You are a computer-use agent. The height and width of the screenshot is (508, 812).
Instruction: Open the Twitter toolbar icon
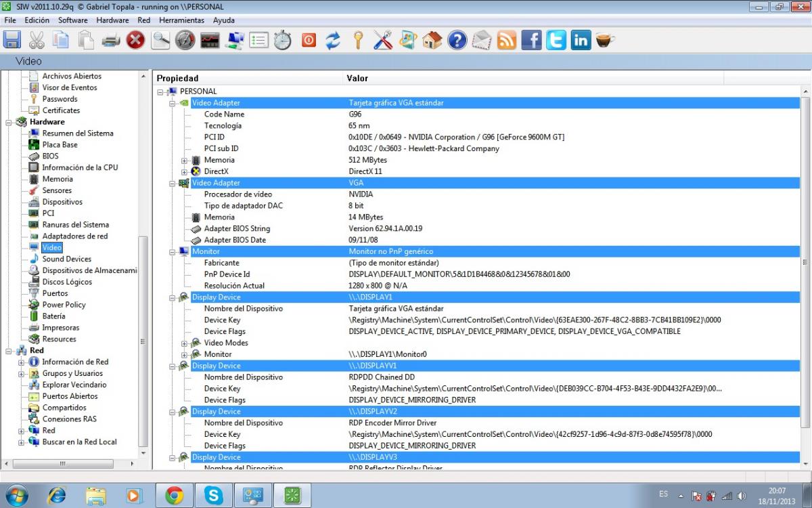click(556, 40)
